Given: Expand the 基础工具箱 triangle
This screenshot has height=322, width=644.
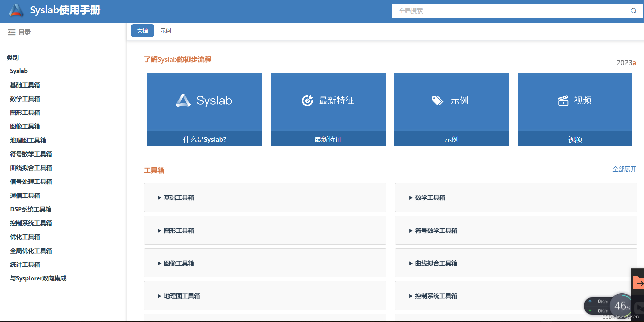Looking at the screenshot, I should (159, 198).
